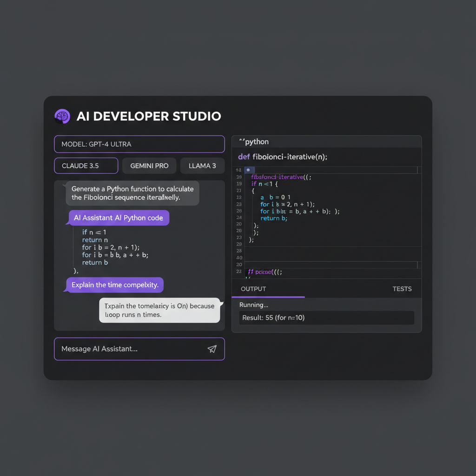Select the CLAUDE 3.5 model option
This screenshot has height=476, width=476.
click(86, 166)
